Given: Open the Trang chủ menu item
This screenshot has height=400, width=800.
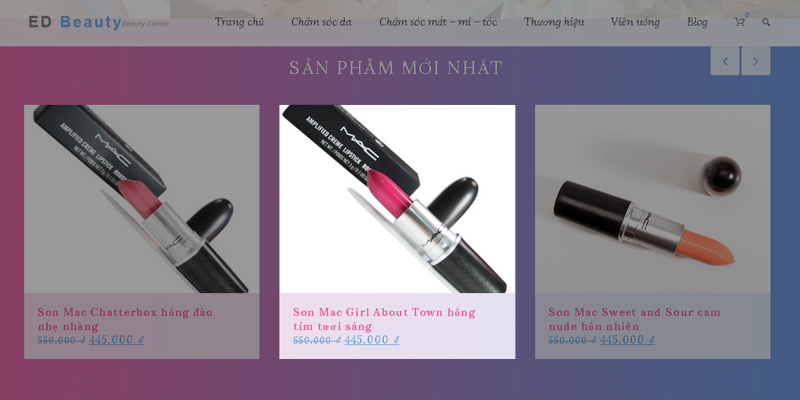Looking at the screenshot, I should click(x=239, y=22).
